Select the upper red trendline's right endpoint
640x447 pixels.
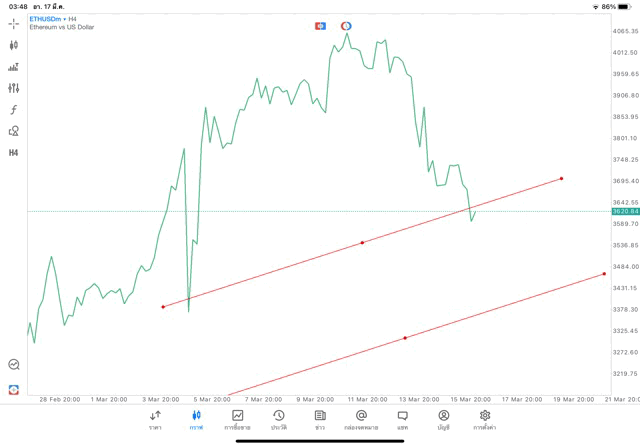[x=562, y=179]
